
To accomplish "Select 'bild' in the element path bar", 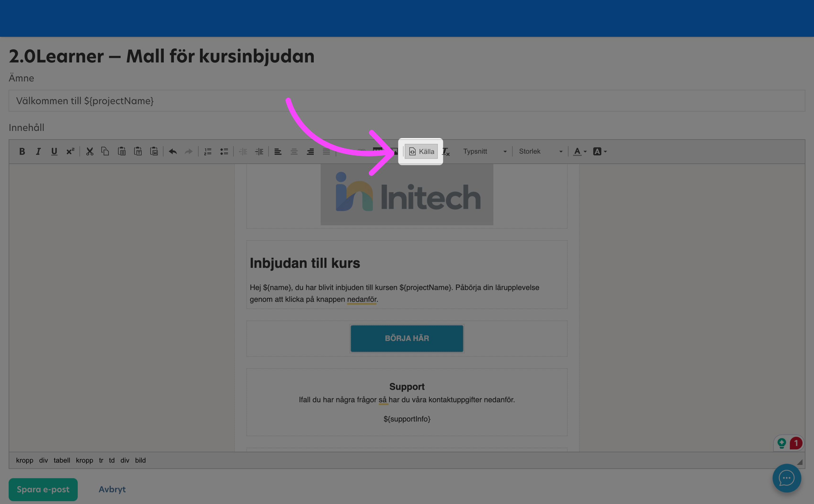I will pyautogui.click(x=140, y=460).
